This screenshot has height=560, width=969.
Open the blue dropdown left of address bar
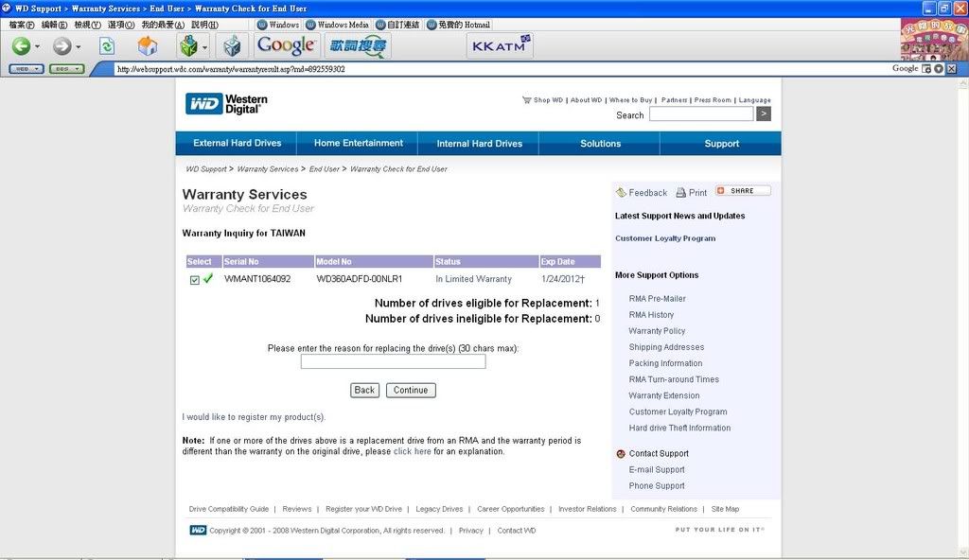26,69
